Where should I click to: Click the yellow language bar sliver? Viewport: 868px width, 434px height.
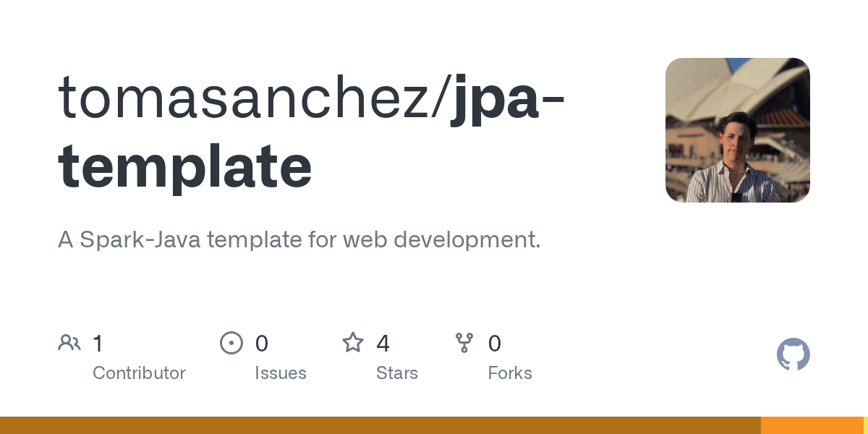coord(866,425)
